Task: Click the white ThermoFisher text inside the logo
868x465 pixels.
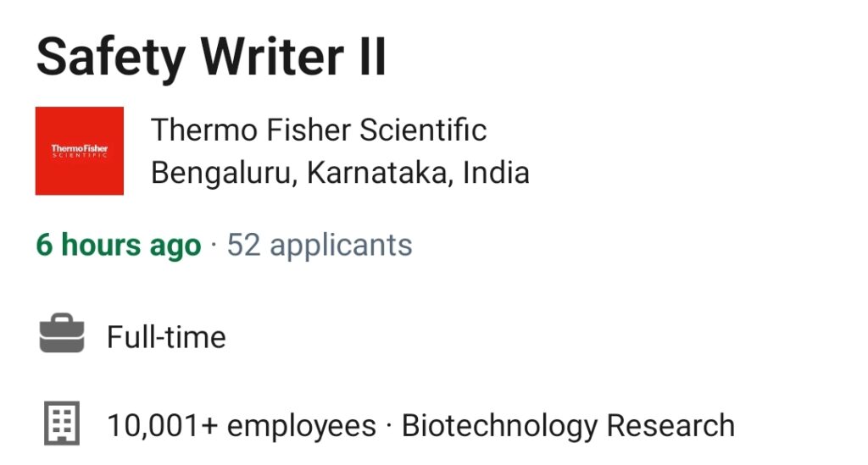Action: click(80, 148)
